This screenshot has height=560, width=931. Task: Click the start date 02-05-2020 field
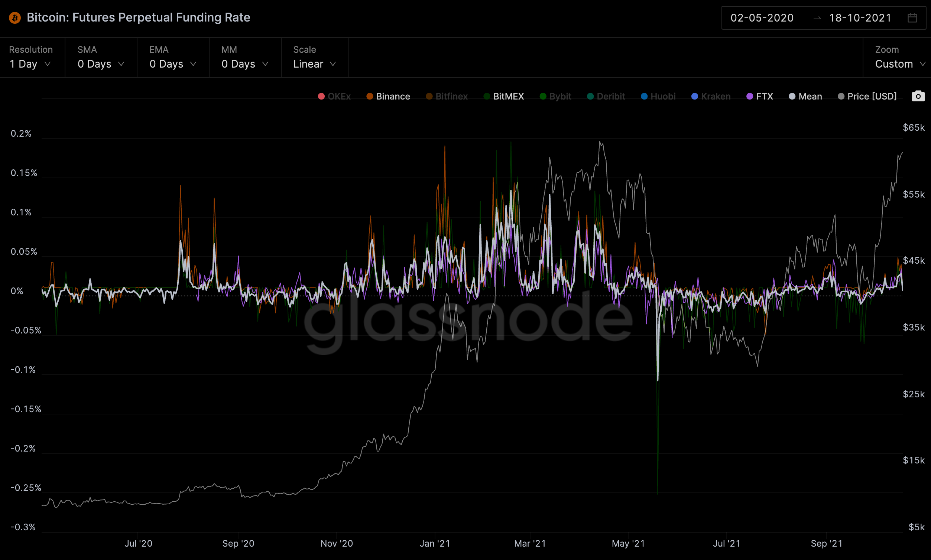(x=762, y=18)
